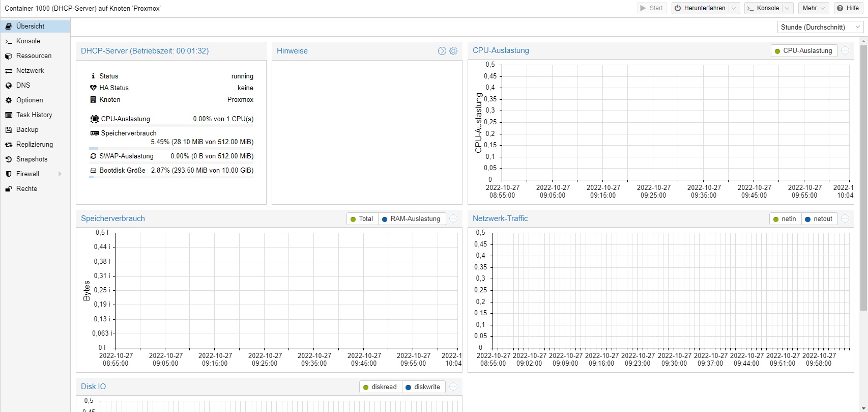Viewport: 868px width, 412px height.
Task: Click the 'running' status value
Action: point(242,76)
